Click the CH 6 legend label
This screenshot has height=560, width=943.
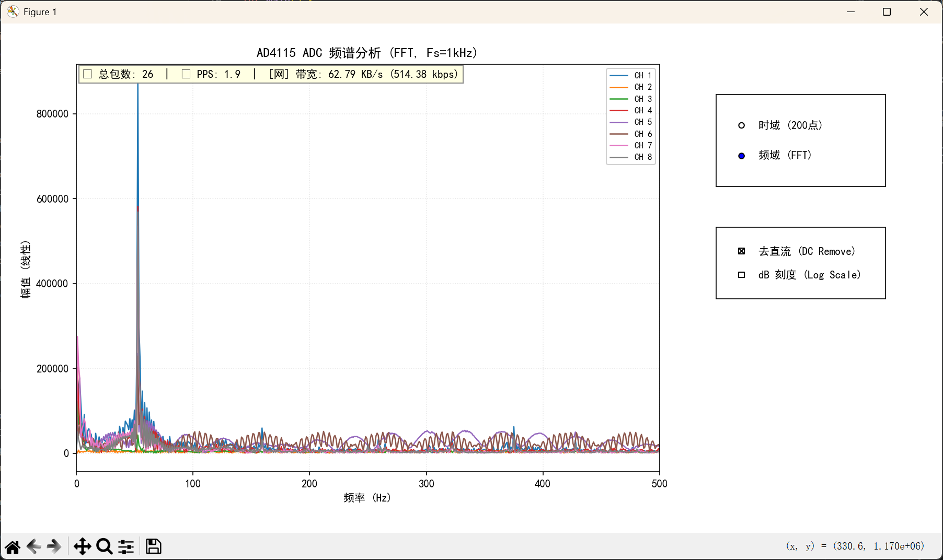[643, 134]
